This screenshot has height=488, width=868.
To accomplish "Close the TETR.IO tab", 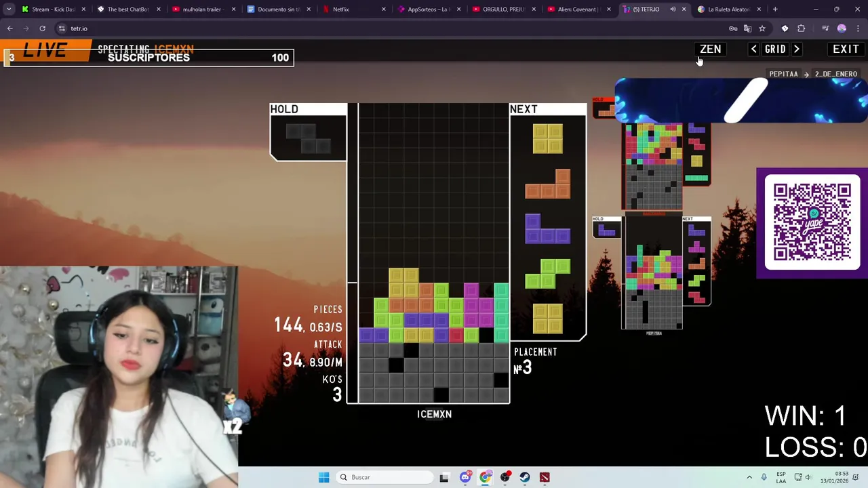I will point(684,9).
